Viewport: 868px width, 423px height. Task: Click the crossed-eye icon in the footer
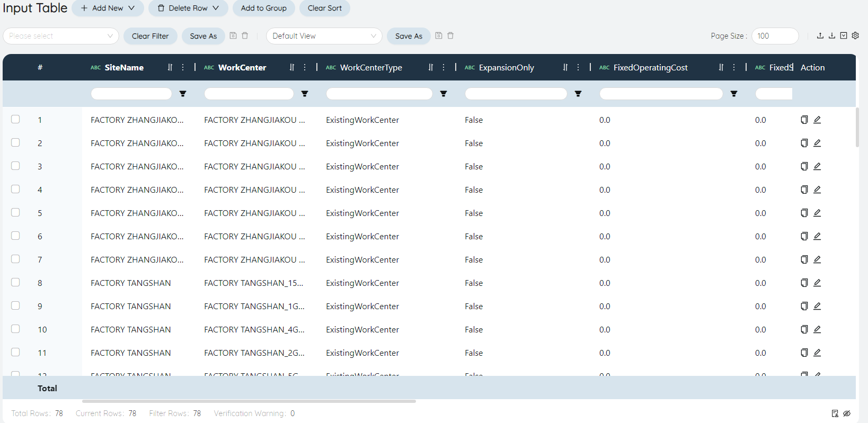point(847,413)
